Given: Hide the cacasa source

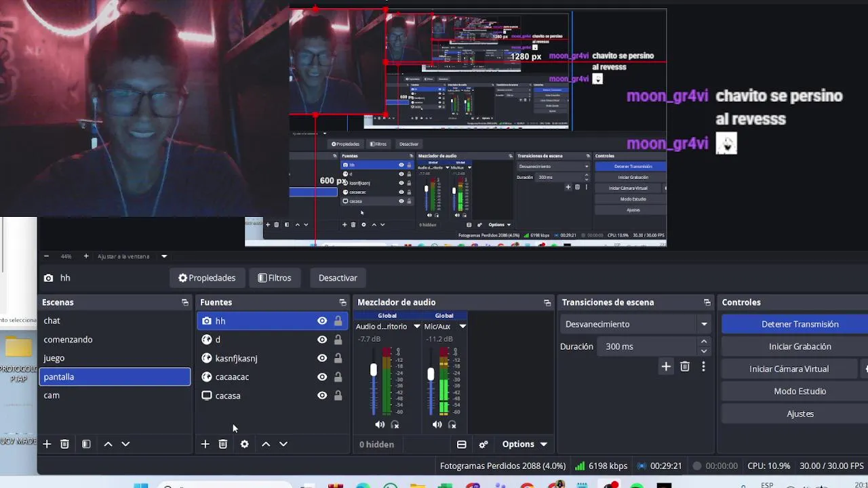Looking at the screenshot, I should click(x=322, y=395).
